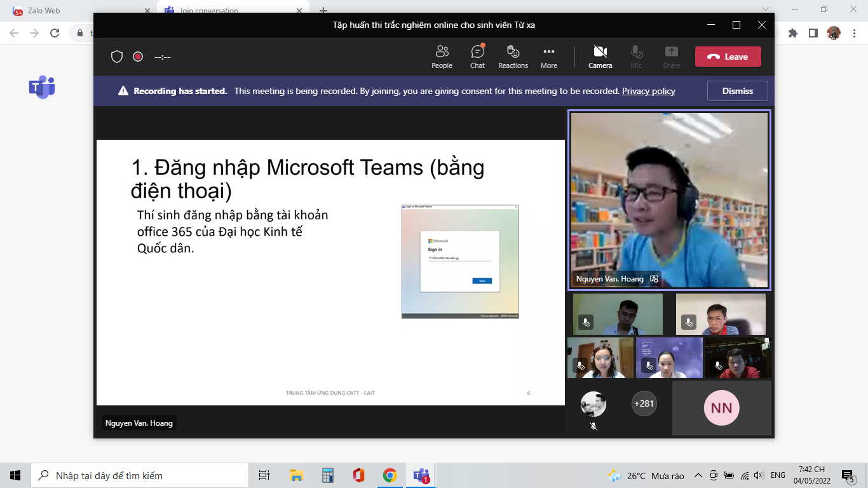Open Microsoft Teams from the taskbar
868x488 pixels.
(421, 475)
